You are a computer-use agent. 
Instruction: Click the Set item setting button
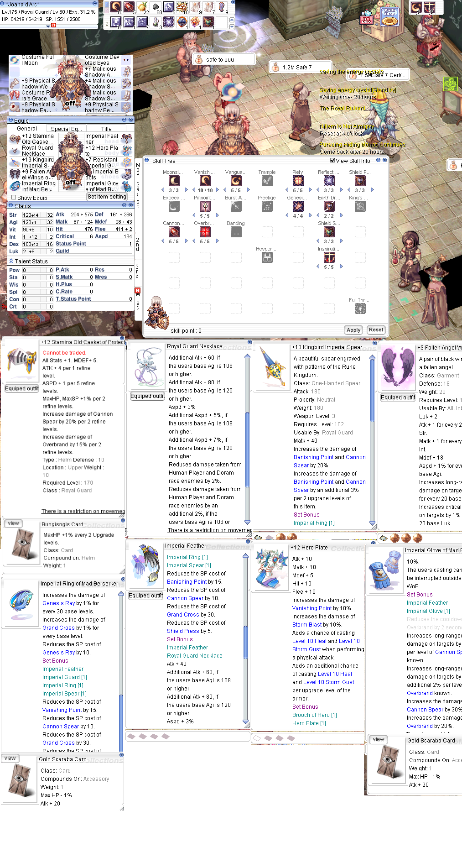pos(107,197)
